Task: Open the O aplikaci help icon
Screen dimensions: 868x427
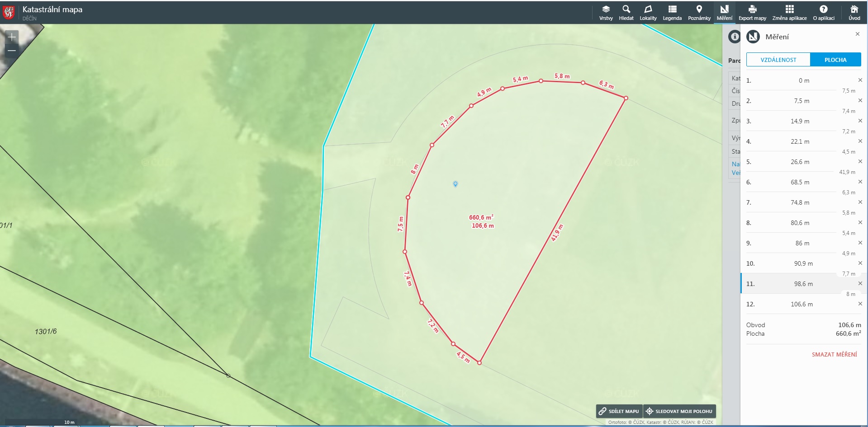Action: click(823, 13)
